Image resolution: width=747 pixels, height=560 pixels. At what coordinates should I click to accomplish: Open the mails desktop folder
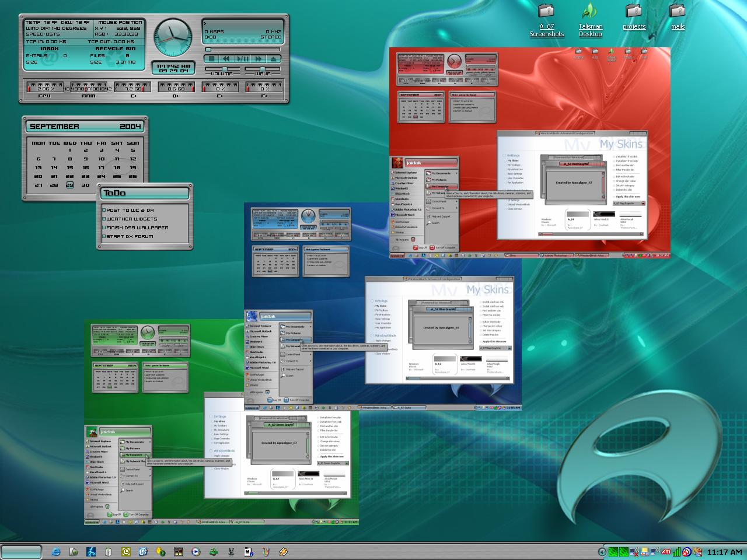click(678, 16)
